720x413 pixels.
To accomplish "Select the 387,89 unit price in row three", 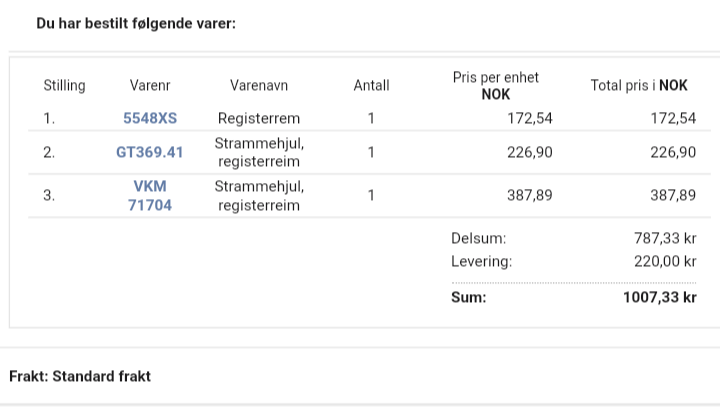I will click(x=529, y=195).
